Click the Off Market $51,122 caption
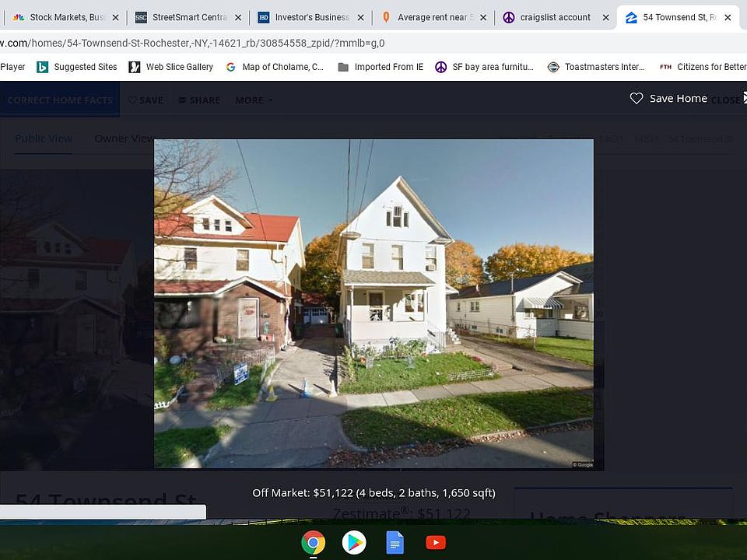Viewport: 747px width, 560px height. pyautogui.click(x=374, y=493)
